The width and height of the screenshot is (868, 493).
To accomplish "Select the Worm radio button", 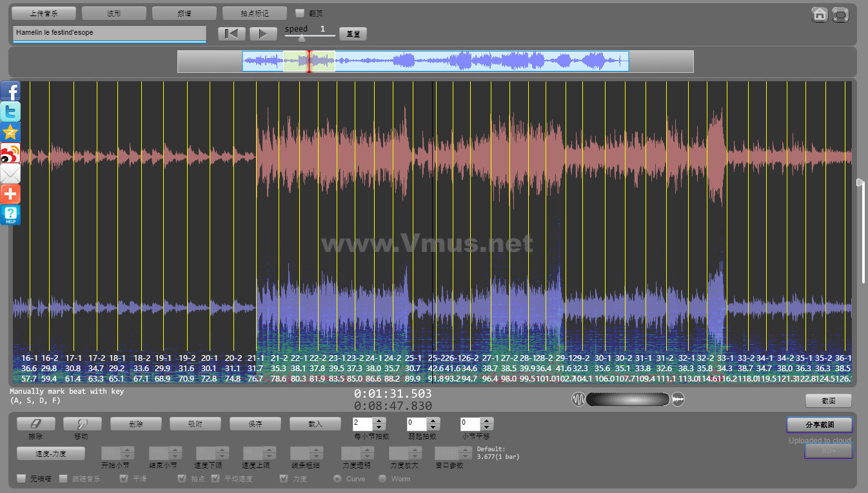I will (382, 479).
